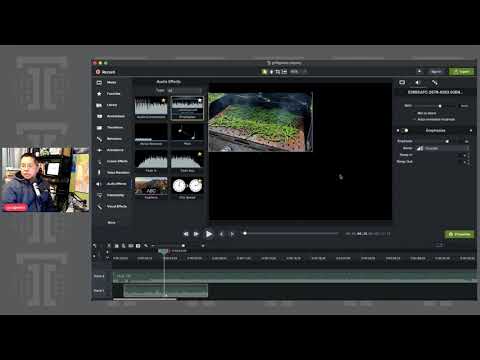Select the Clip Speed effect with clocks

(187, 188)
